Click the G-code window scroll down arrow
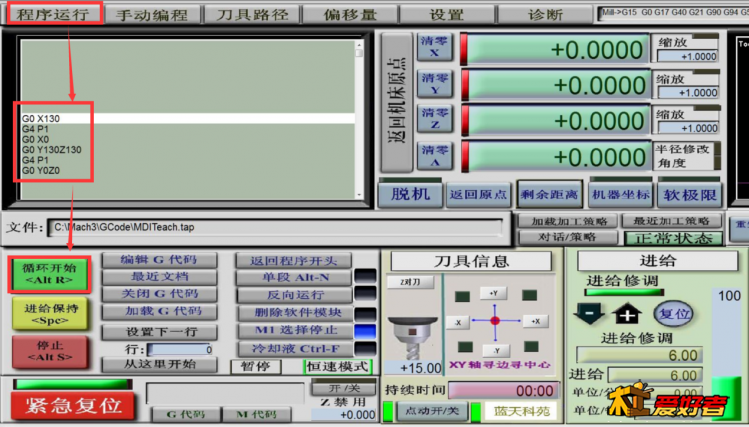The image size is (749, 427). point(359,195)
